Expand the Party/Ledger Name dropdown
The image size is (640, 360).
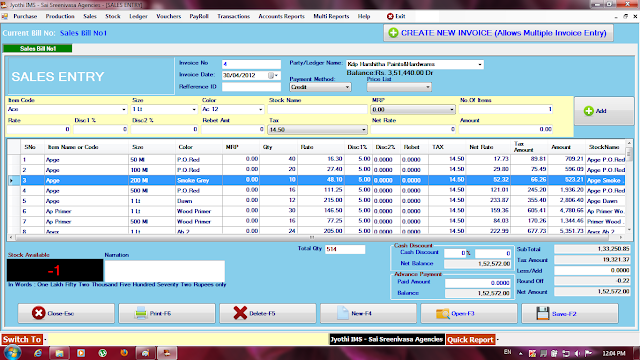pos(480,64)
